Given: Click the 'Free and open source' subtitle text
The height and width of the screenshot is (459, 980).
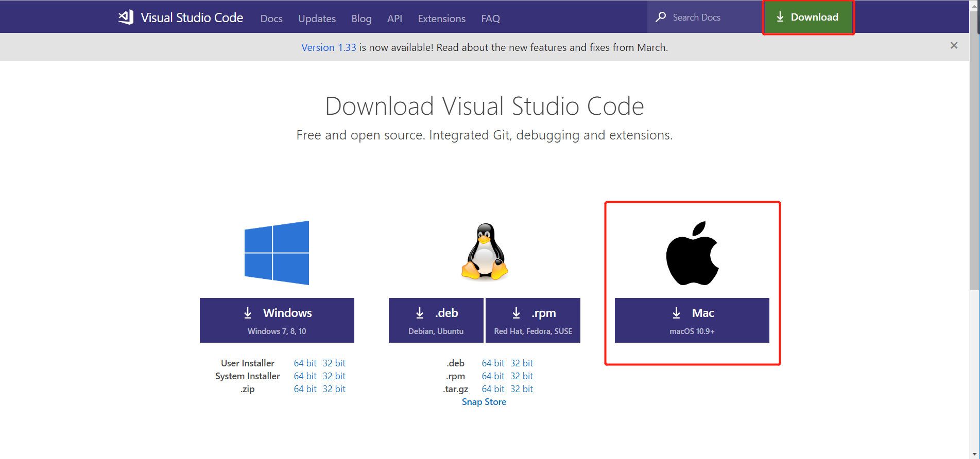Looking at the screenshot, I should tap(485, 135).
